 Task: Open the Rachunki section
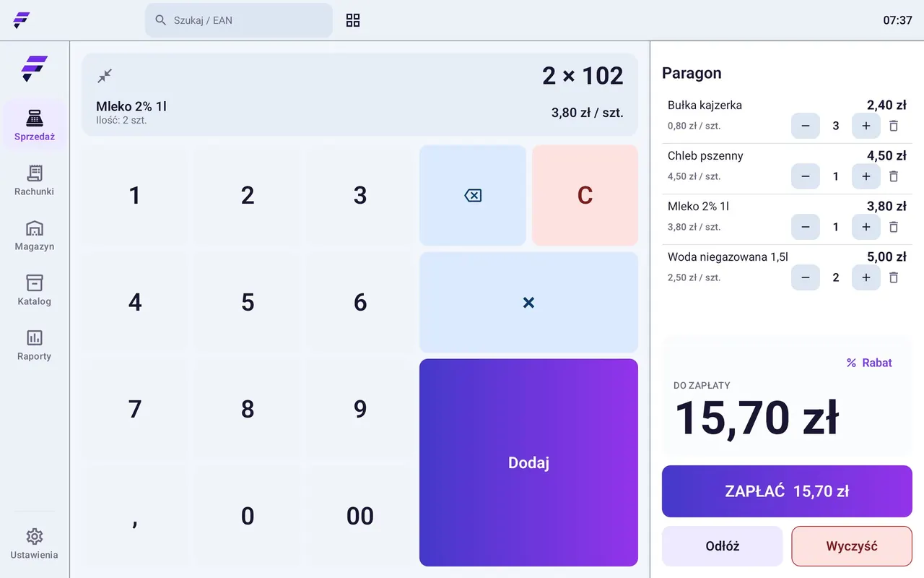pos(35,181)
